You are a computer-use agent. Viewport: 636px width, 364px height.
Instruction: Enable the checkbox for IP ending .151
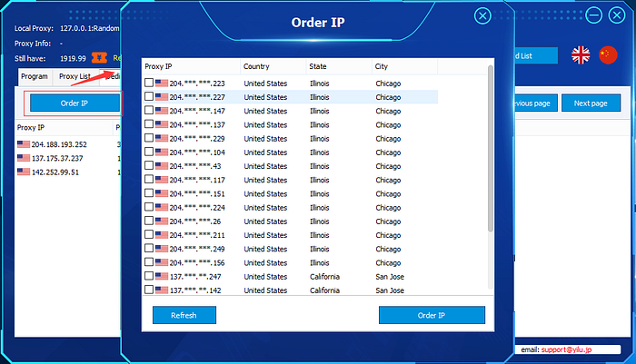pyautogui.click(x=149, y=193)
